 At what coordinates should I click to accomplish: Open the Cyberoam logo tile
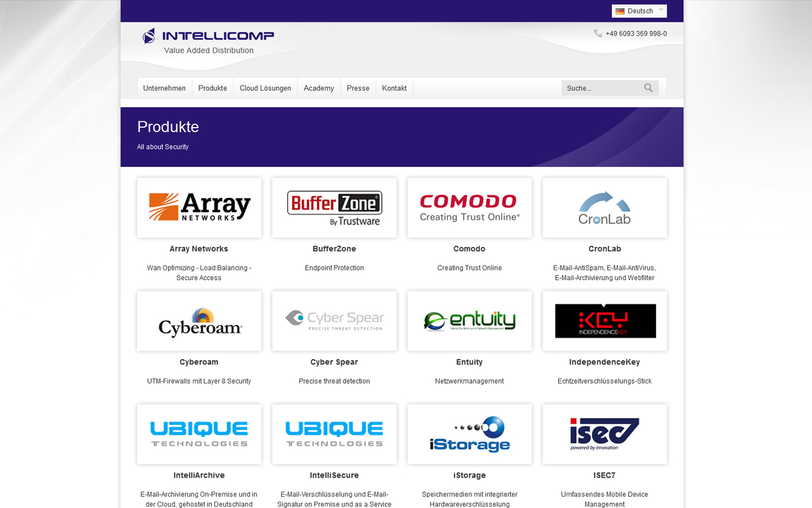point(199,321)
